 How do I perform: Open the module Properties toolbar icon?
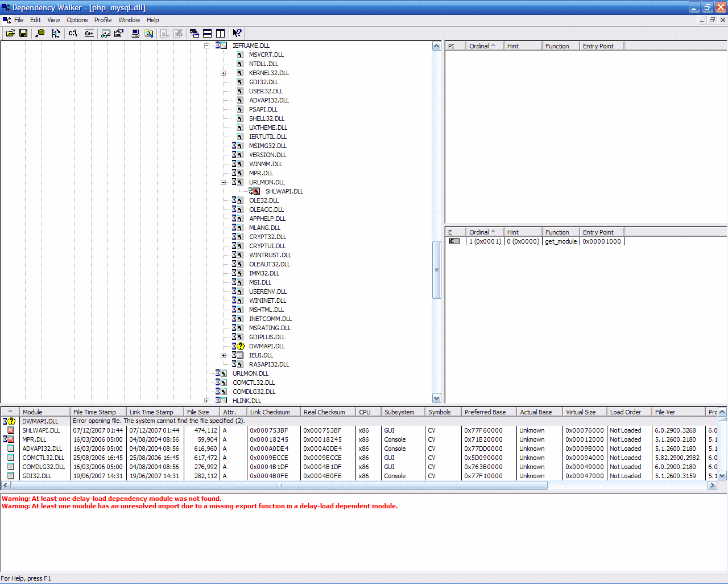118,33
